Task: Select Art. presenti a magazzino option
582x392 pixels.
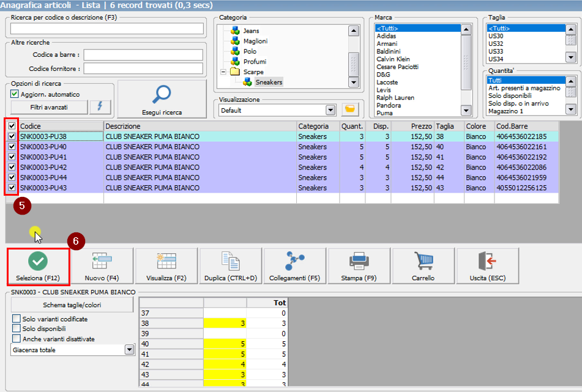Action: click(x=524, y=88)
